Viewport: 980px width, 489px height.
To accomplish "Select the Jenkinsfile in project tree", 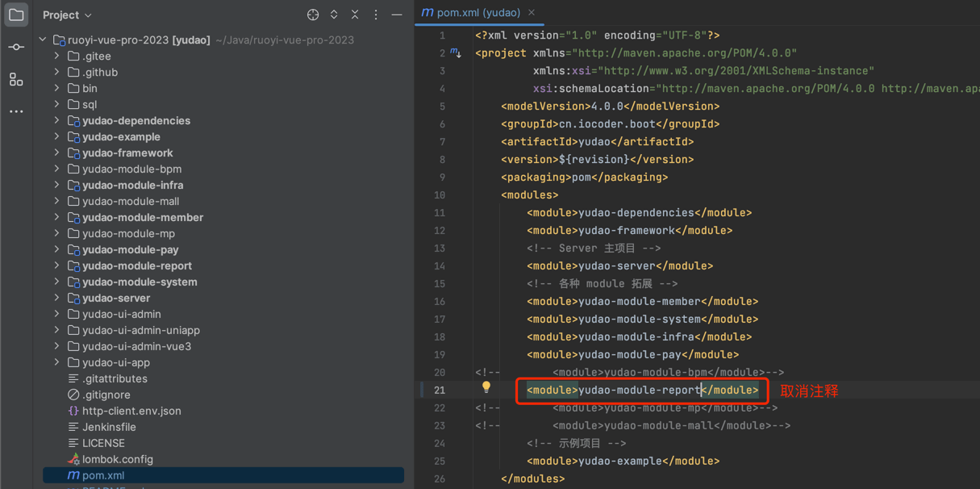I will tap(109, 427).
